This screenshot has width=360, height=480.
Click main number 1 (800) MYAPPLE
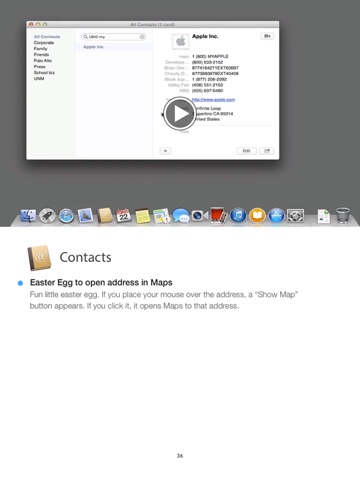[210, 56]
